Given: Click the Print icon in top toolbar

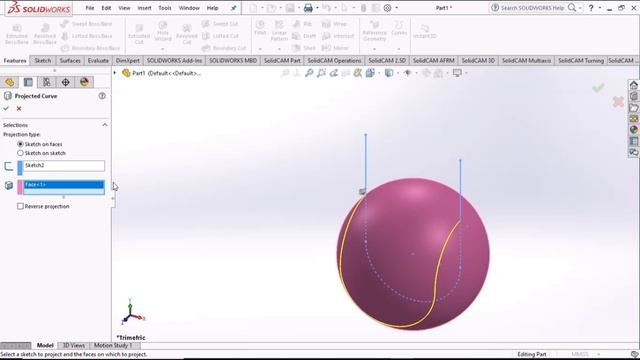Looking at the screenshot, I should pyautogui.click(x=308, y=8).
